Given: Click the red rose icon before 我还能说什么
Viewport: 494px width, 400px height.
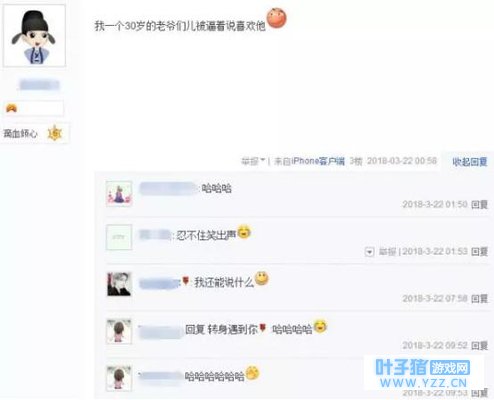Looking at the screenshot, I should [186, 281].
